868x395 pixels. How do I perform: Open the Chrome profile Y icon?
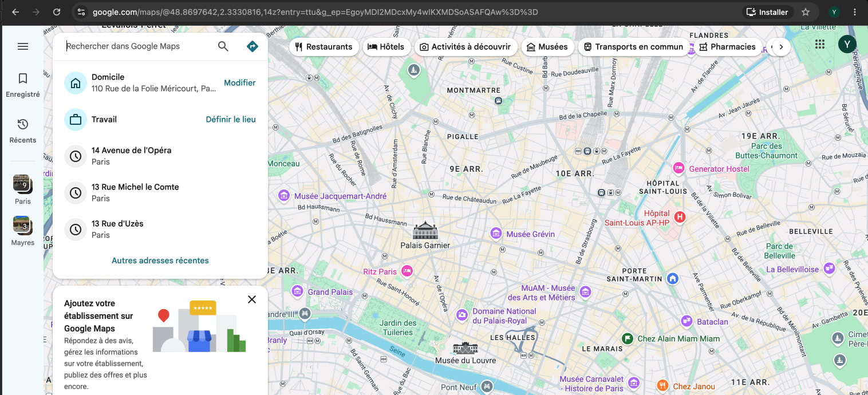[x=834, y=12]
